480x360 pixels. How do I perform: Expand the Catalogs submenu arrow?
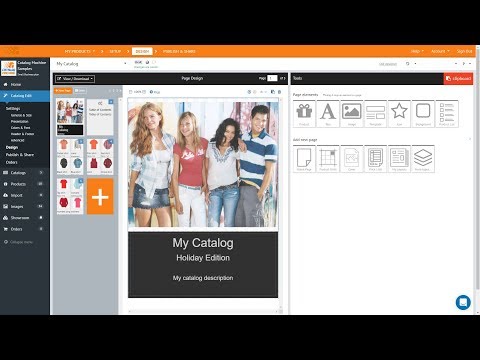coord(41,173)
